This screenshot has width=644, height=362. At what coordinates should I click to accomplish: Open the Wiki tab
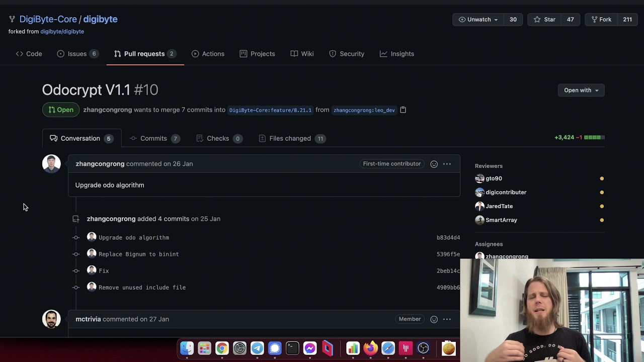coord(302,54)
